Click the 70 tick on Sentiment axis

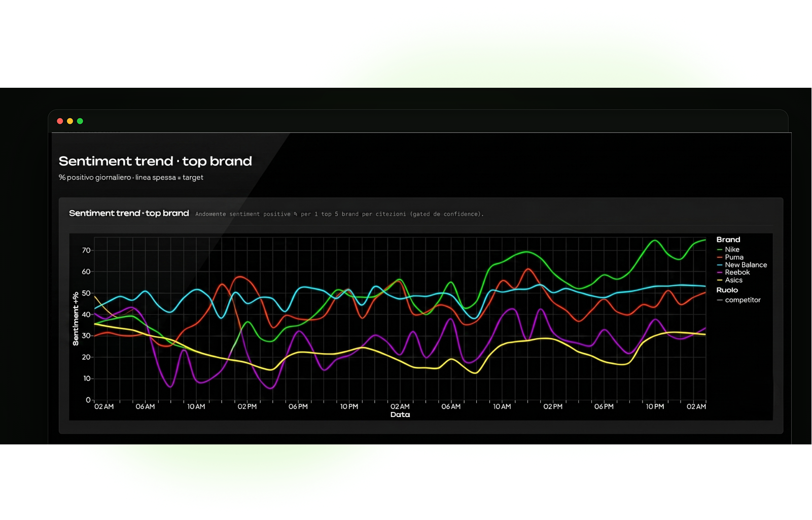[x=86, y=250]
